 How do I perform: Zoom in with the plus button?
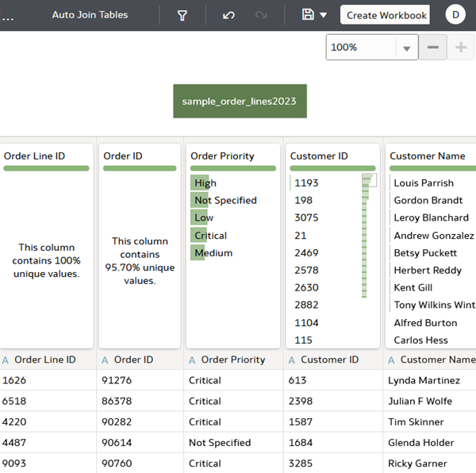pos(460,48)
